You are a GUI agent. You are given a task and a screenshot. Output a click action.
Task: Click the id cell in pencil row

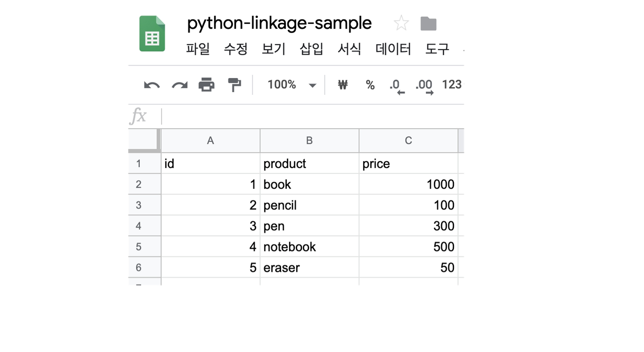point(210,205)
